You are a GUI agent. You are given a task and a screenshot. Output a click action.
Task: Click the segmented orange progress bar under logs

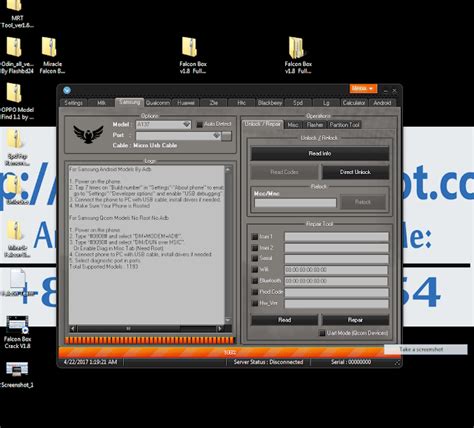pos(150,340)
